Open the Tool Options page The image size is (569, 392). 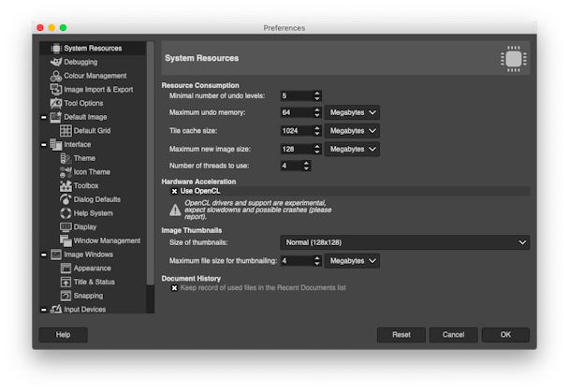[83, 103]
